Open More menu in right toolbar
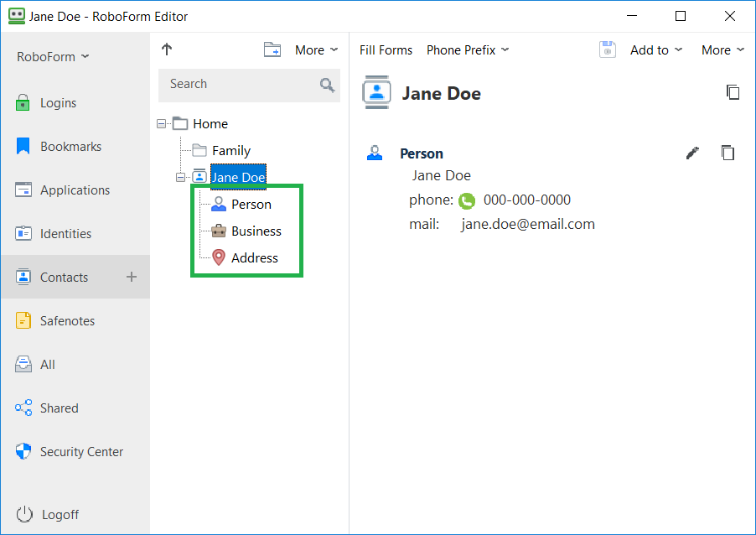The image size is (756, 535). (x=722, y=50)
